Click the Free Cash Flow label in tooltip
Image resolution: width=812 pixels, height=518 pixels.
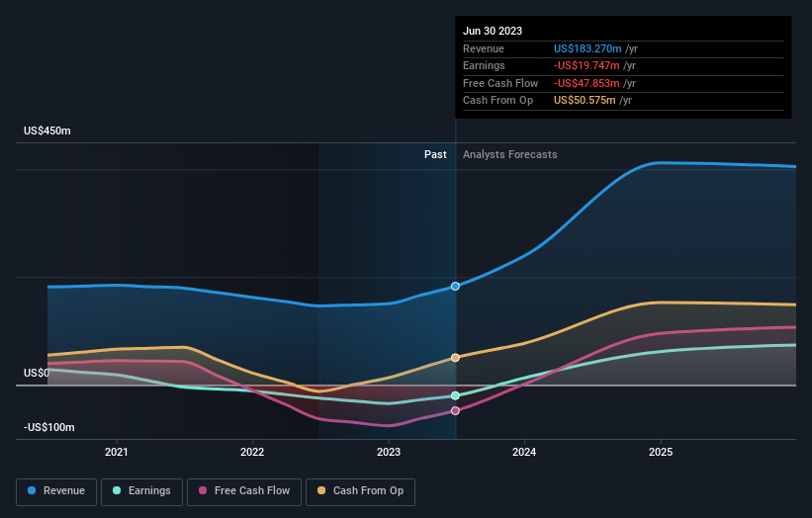(500, 83)
